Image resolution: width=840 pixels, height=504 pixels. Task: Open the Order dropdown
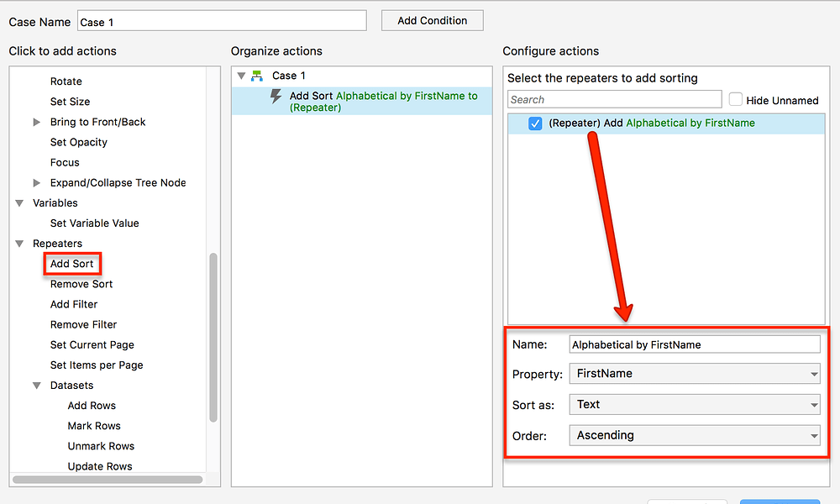pos(694,436)
